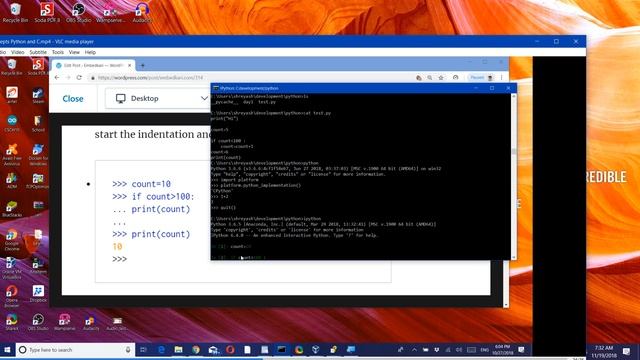Open VLC's Help menu
This screenshot has width=640, height=360.
pyautogui.click(x=90, y=52)
